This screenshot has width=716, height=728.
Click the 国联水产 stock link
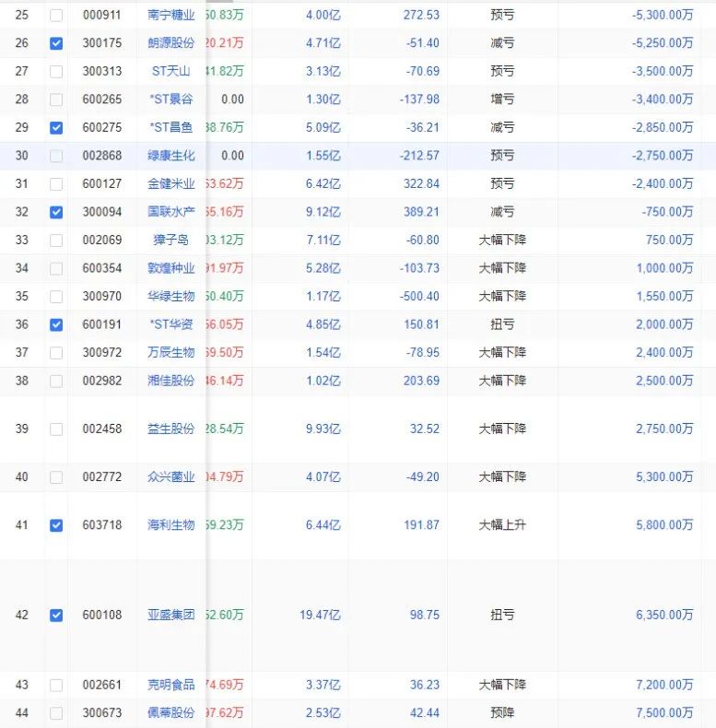(x=170, y=212)
